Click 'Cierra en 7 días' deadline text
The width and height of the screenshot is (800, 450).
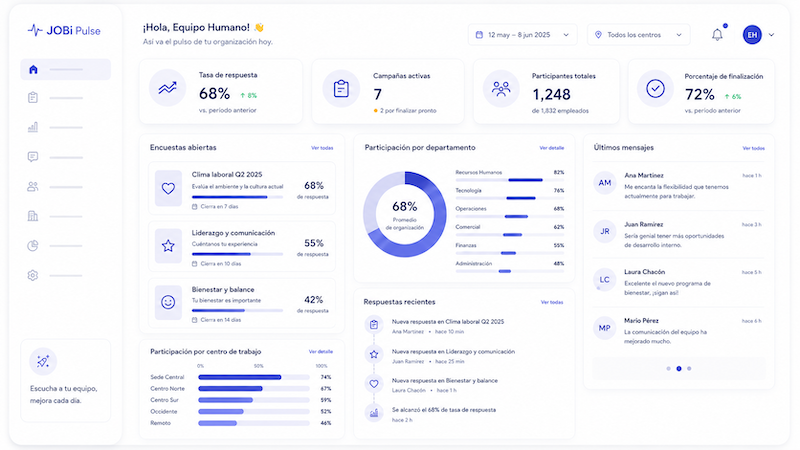219,207
